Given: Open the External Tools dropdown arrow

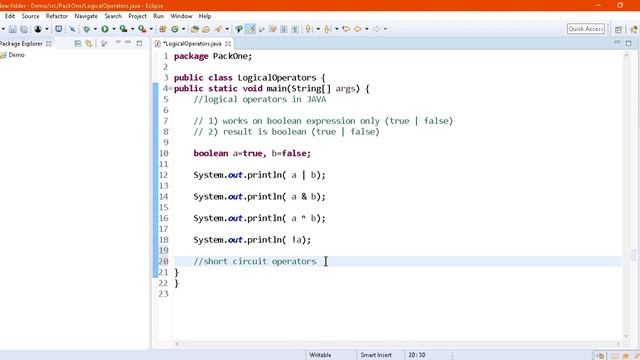Looking at the screenshot, I should (x=151, y=29).
